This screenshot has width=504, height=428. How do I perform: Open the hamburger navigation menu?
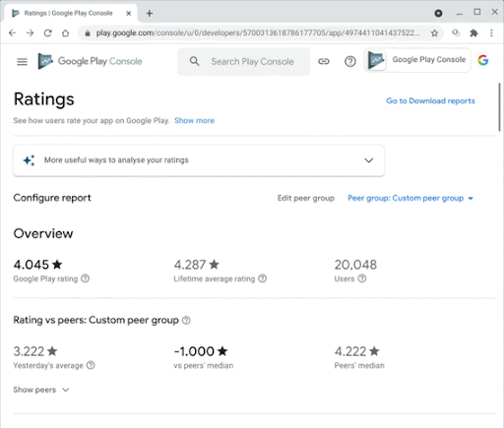[x=22, y=61]
